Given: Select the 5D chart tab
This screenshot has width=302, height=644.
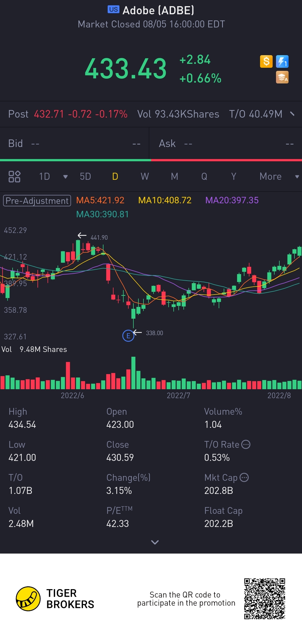Looking at the screenshot, I should coord(85,176).
